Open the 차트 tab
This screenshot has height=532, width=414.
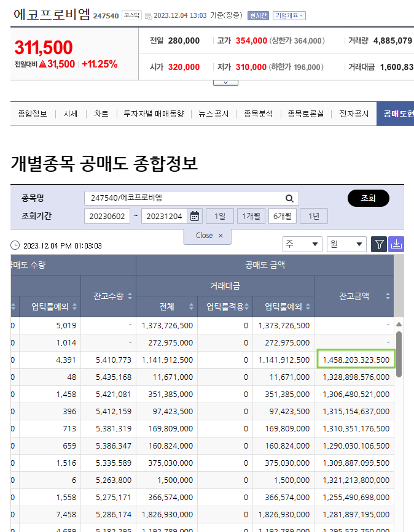pyautogui.click(x=101, y=114)
